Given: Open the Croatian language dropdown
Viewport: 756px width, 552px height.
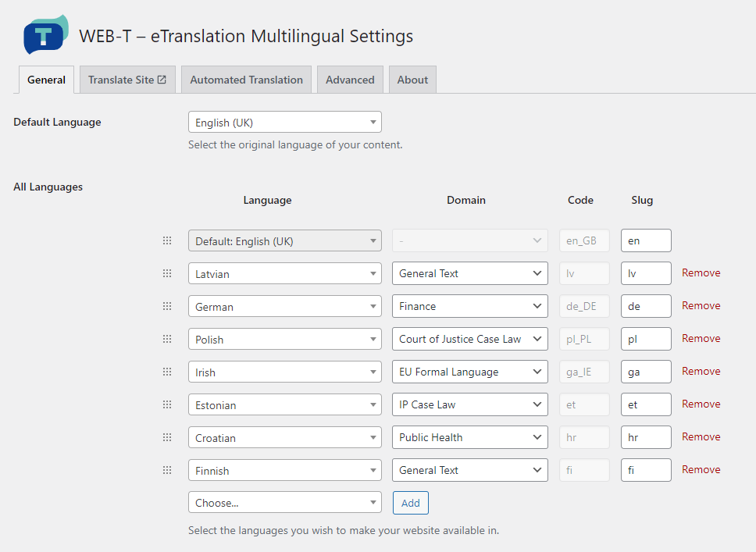Looking at the screenshot, I should [285, 437].
